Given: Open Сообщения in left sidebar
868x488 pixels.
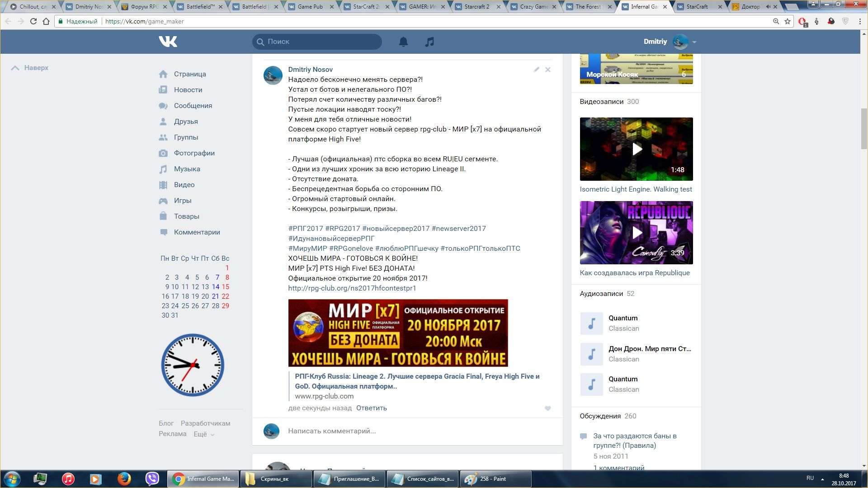Looking at the screenshot, I should pos(193,106).
